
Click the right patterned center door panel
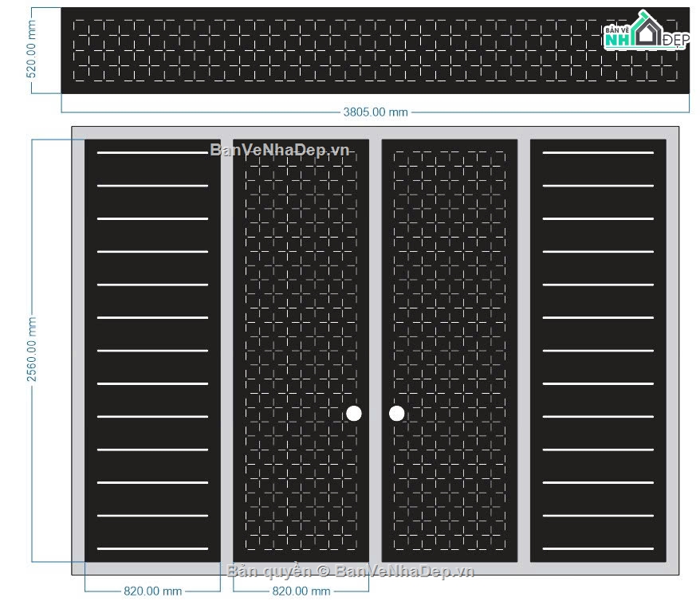450,351
